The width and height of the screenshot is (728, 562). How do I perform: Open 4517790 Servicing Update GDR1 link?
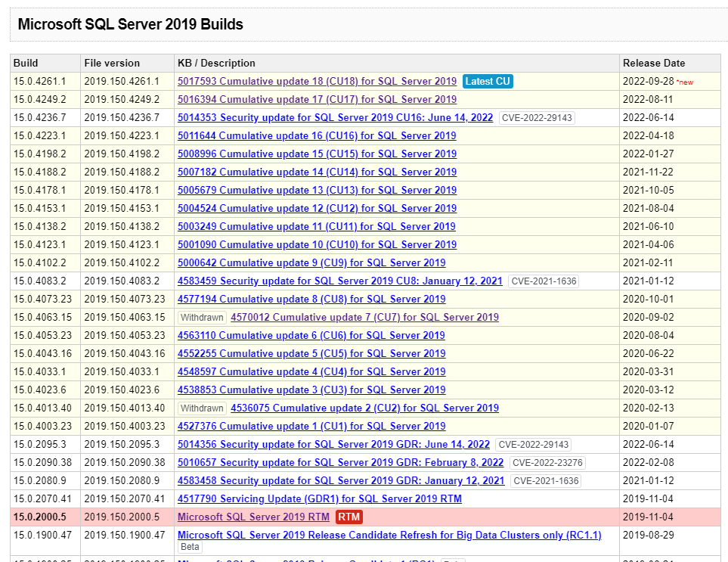click(320, 498)
